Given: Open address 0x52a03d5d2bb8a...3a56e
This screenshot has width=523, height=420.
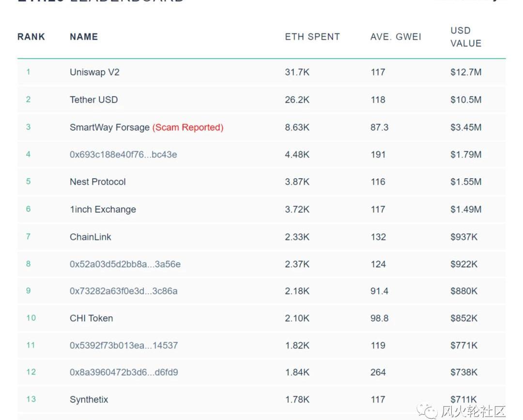Looking at the screenshot, I should pyautogui.click(x=125, y=264).
